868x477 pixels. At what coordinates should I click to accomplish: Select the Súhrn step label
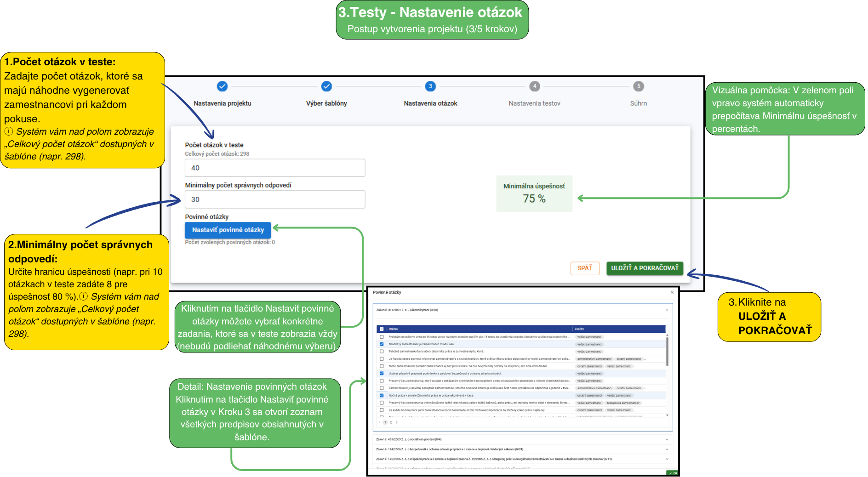coord(638,103)
